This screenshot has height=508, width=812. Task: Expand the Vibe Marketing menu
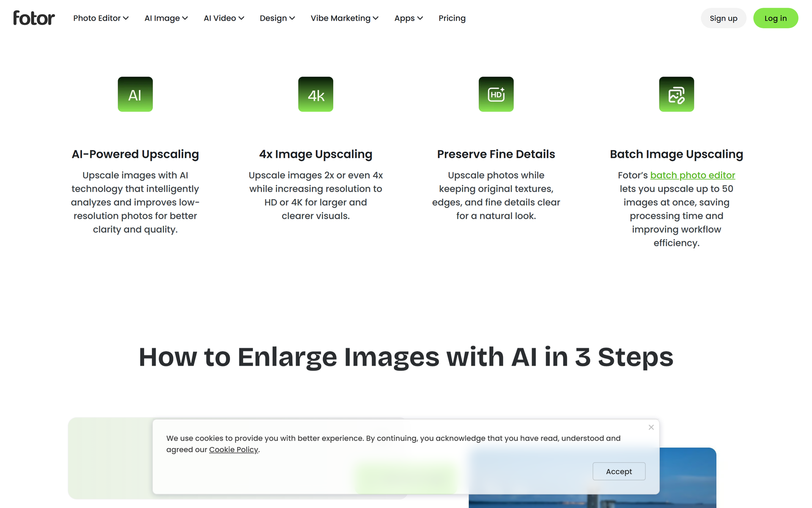(x=344, y=18)
